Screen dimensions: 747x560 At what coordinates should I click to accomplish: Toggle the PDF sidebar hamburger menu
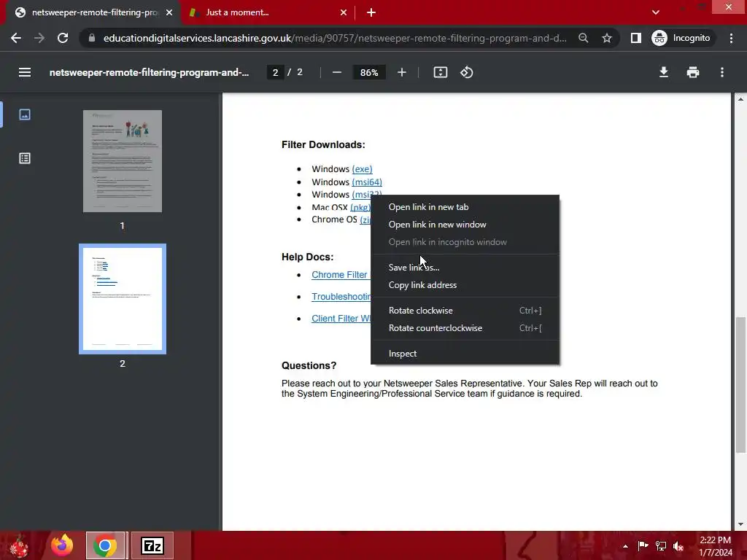click(25, 72)
